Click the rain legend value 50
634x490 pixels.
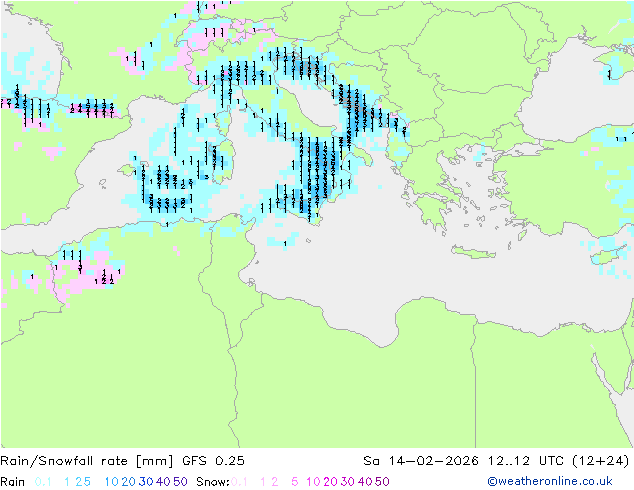(180, 482)
